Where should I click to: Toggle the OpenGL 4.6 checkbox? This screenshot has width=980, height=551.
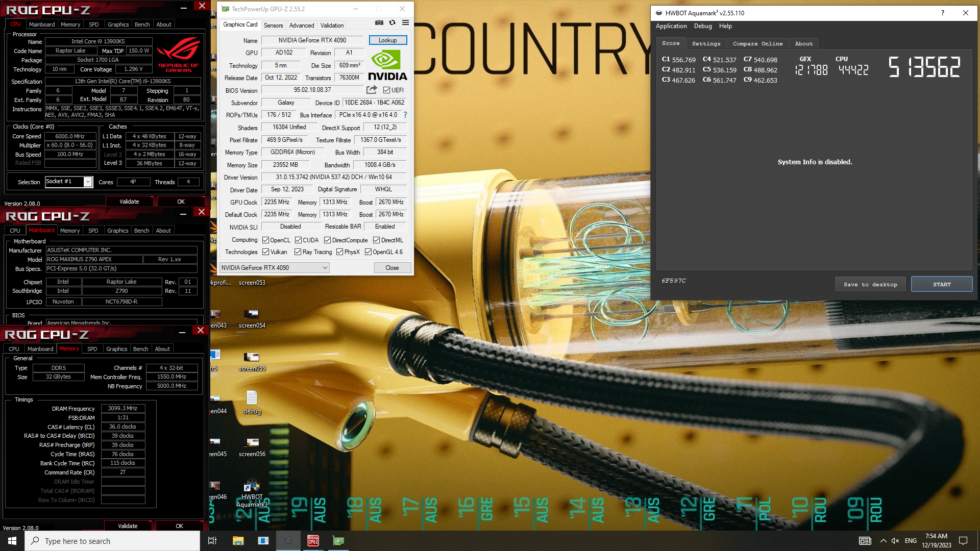pyautogui.click(x=368, y=252)
